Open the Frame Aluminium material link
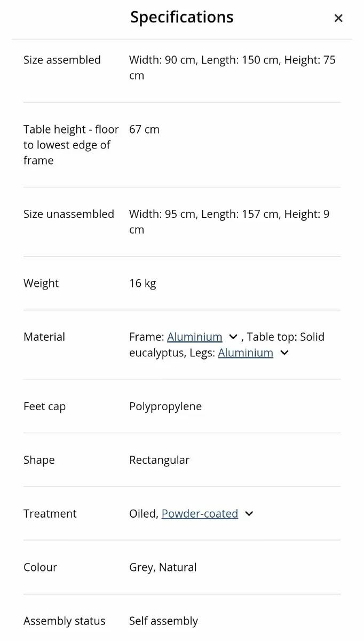Image resolution: width=364 pixels, height=641 pixels. [194, 337]
